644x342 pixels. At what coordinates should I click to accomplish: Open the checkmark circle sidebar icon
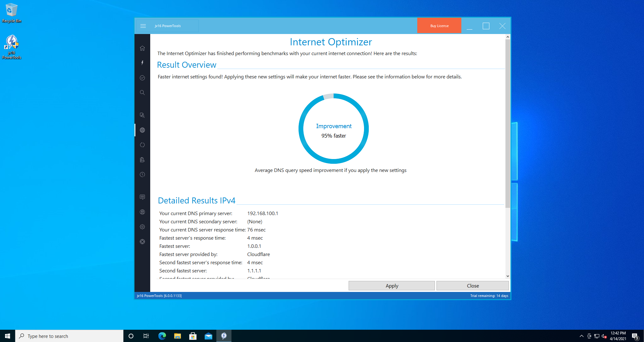[142, 78]
